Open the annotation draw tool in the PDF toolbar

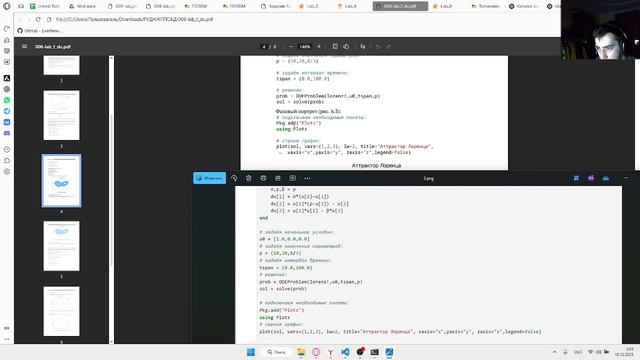[362, 47]
